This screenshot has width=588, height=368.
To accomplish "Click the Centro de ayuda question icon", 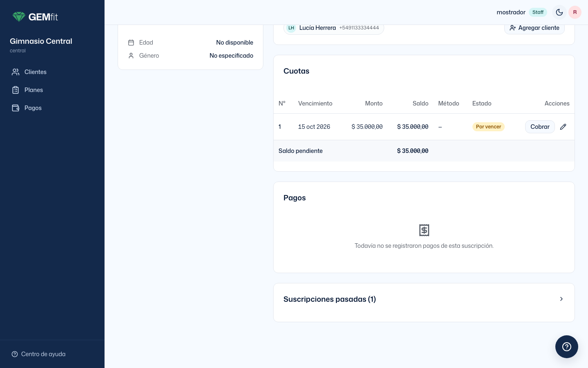I will click(15, 354).
